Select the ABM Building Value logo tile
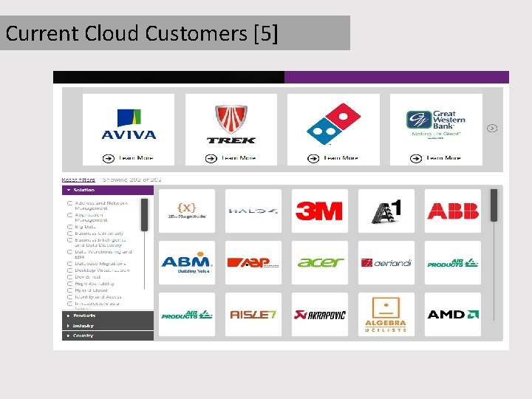This screenshot has width=532, height=399. [187, 262]
